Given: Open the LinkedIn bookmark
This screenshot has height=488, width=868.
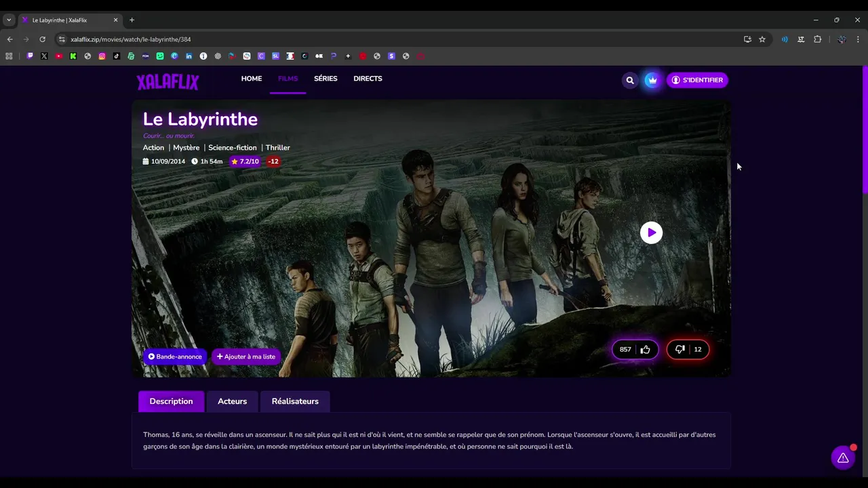Looking at the screenshot, I should (x=189, y=56).
